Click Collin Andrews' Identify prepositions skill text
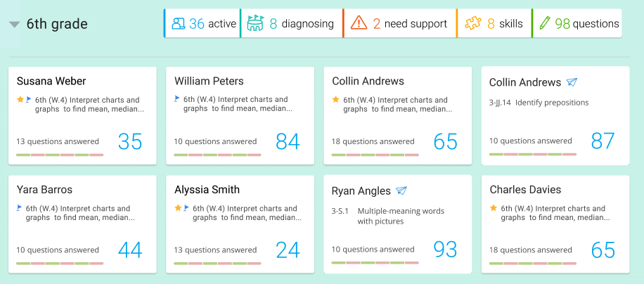 click(x=552, y=103)
